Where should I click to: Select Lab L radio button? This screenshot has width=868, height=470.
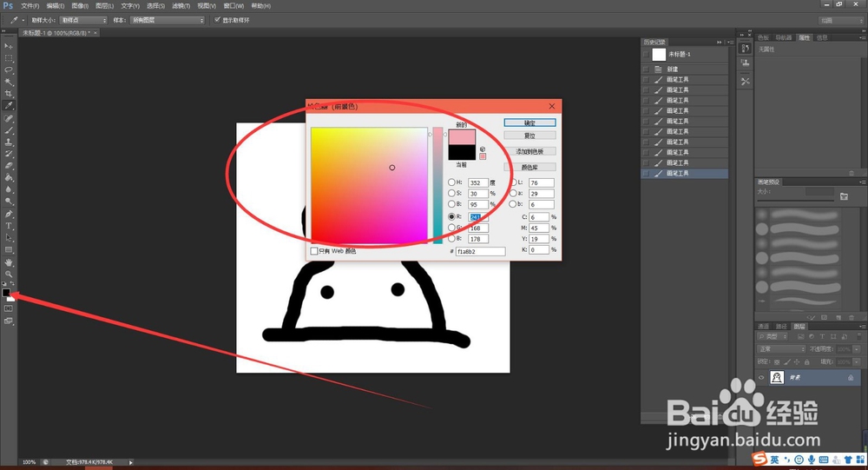tap(513, 182)
